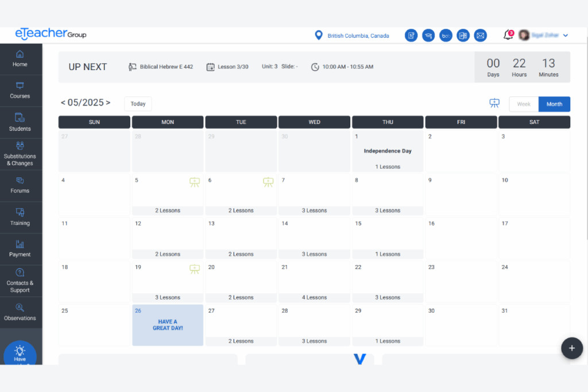
Task: Open Biblical Hebrew E 442 course
Action: point(166,67)
